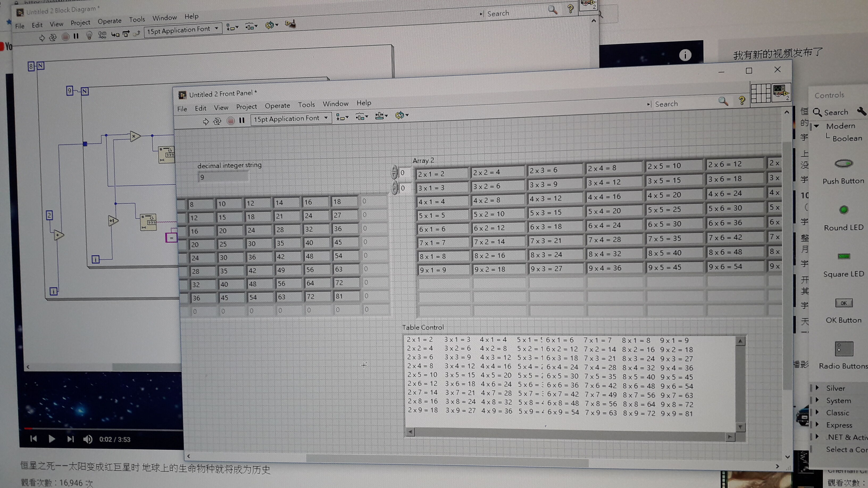Click Run Continuously in Front Panel toolbar
Viewport: 868px width, 488px height.
point(217,121)
